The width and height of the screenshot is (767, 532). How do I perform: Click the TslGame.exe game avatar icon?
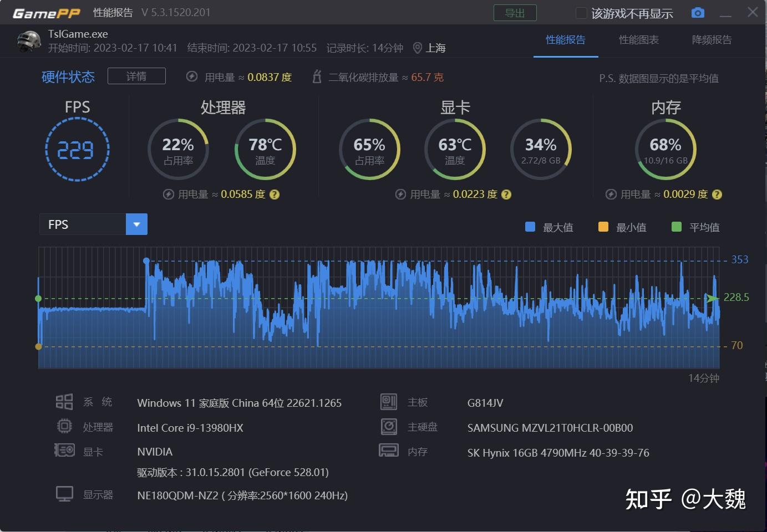coord(29,42)
